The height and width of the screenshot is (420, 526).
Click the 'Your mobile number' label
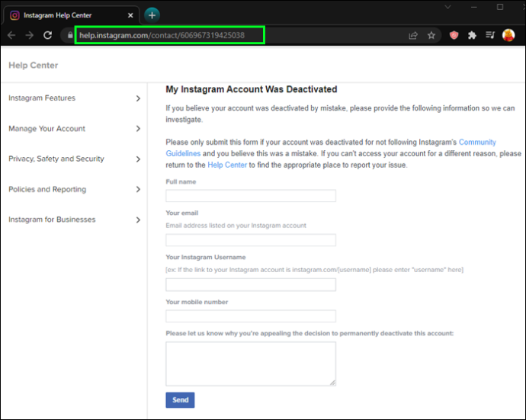(x=197, y=302)
